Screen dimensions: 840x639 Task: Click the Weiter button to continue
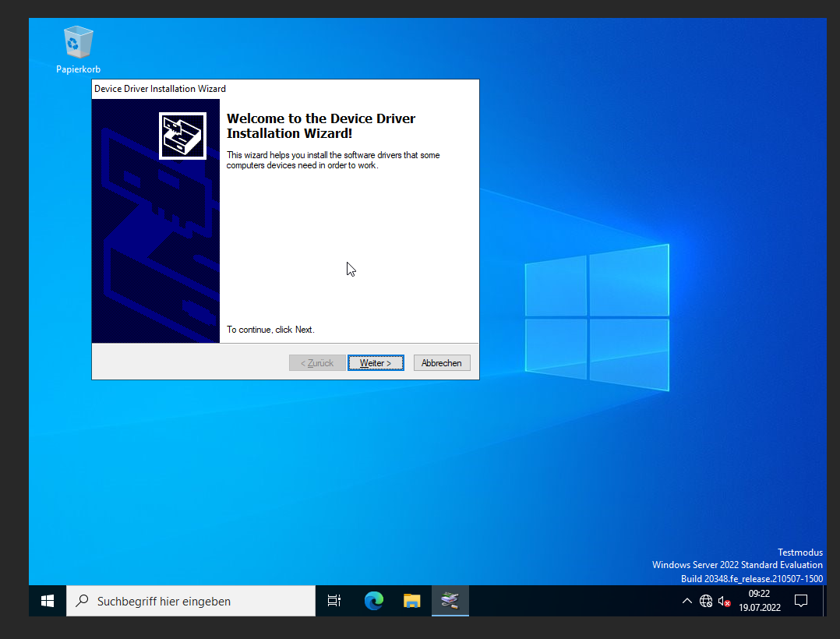[376, 362]
